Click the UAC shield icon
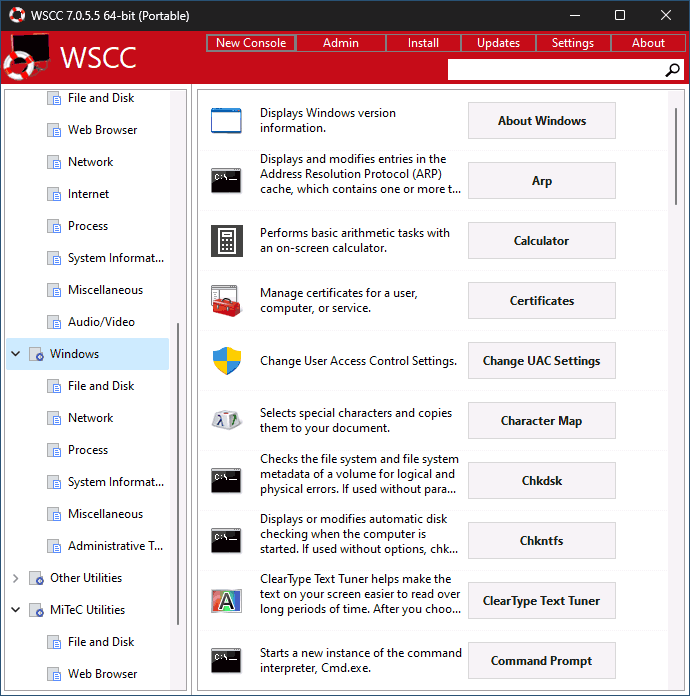The height and width of the screenshot is (696, 690). click(226, 360)
